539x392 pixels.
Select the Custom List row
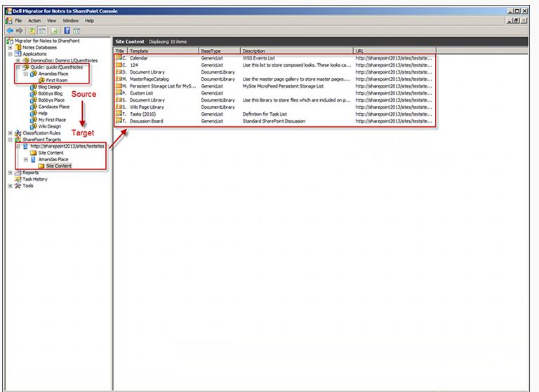pos(275,93)
